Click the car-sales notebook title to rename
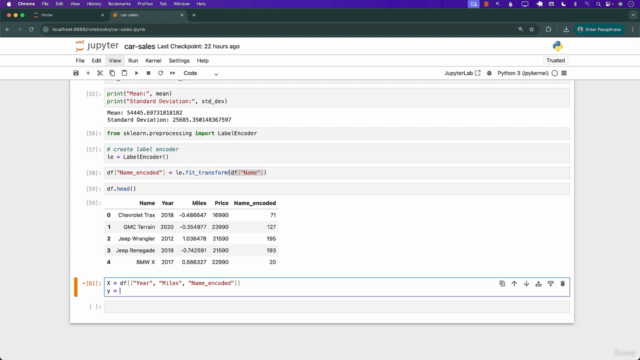 pyautogui.click(x=140, y=47)
